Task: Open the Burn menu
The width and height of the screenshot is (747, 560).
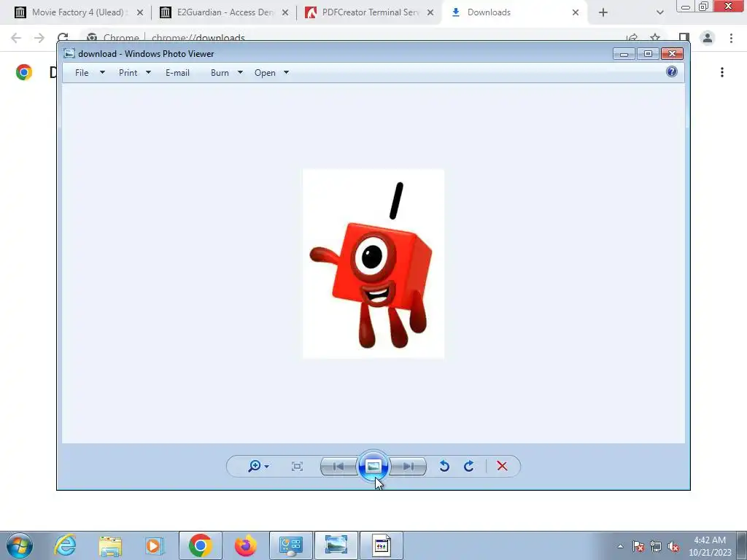Action: tap(220, 72)
